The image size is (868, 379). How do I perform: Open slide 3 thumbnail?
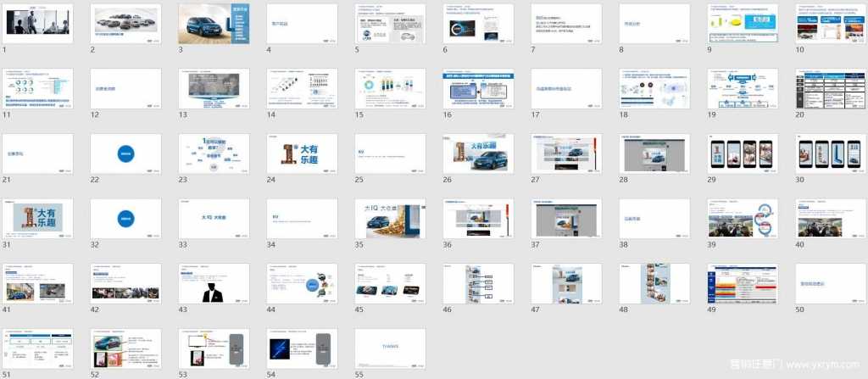point(214,24)
